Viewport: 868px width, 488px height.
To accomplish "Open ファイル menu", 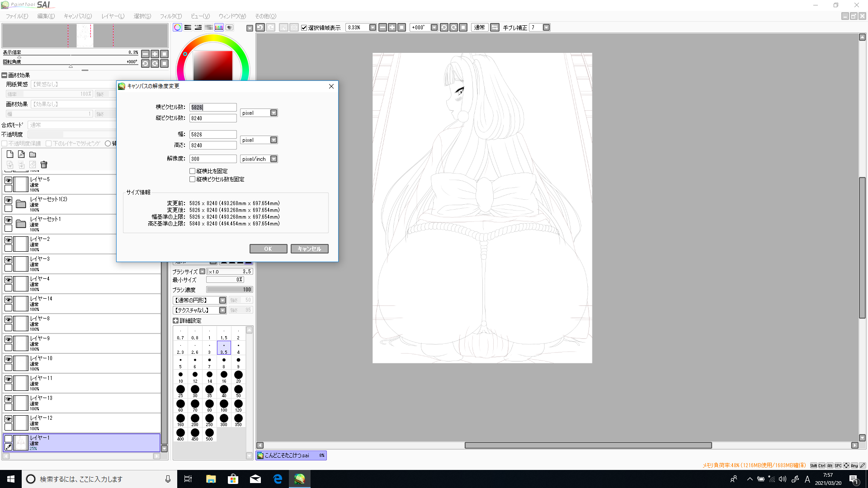I will coord(17,16).
